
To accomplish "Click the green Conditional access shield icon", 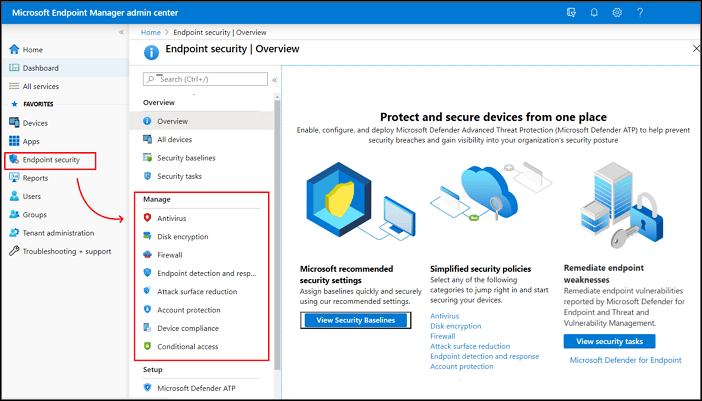I will pyautogui.click(x=147, y=346).
